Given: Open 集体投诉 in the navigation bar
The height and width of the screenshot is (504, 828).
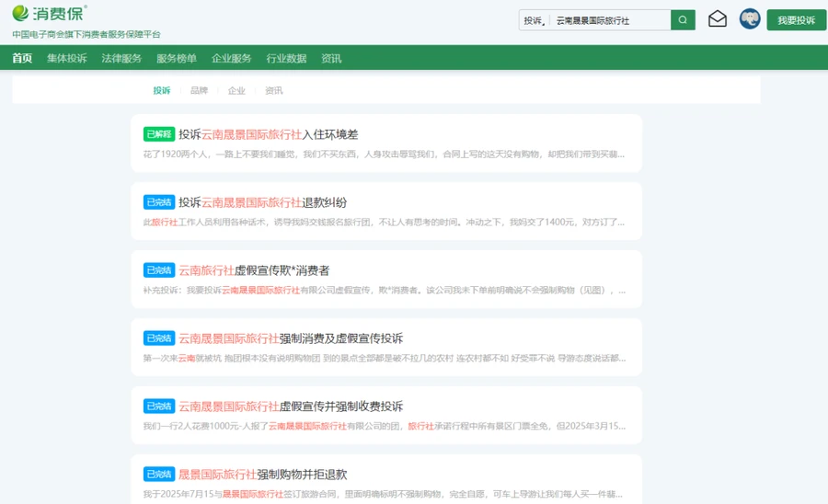Looking at the screenshot, I should (x=67, y=58).
